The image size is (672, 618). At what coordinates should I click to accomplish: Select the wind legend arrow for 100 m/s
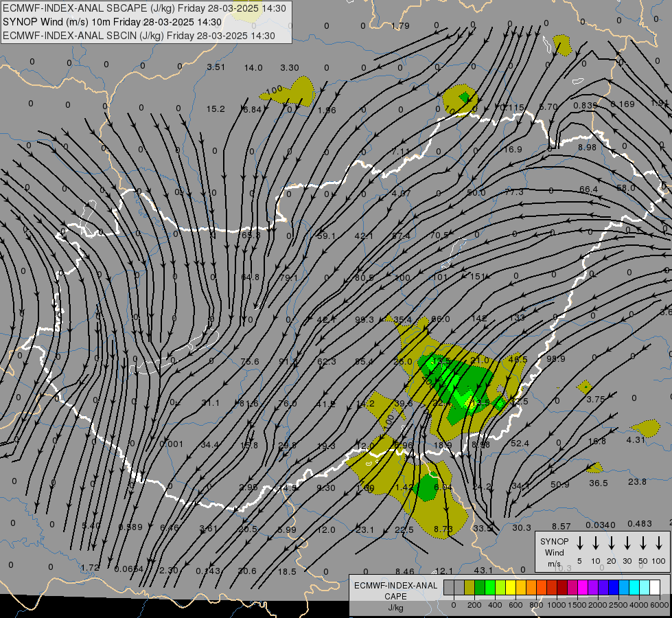click(659, 542)
